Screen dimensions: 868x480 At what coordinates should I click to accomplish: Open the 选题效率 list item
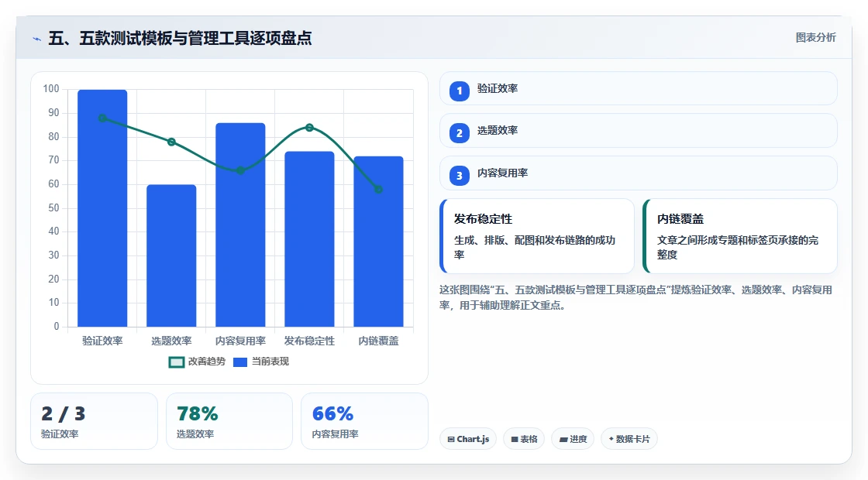[639, 131]
